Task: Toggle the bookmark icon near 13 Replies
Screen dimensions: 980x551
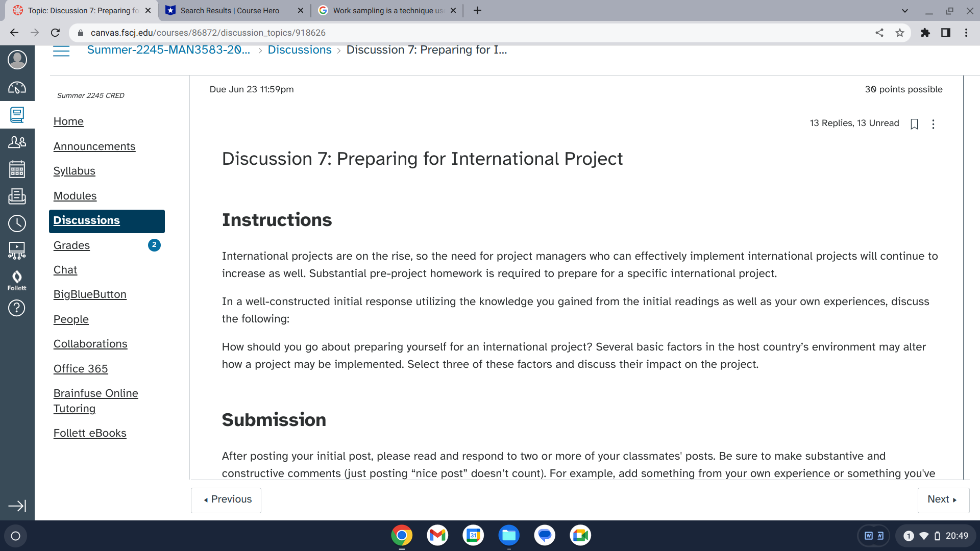Action: click(914, 124)
